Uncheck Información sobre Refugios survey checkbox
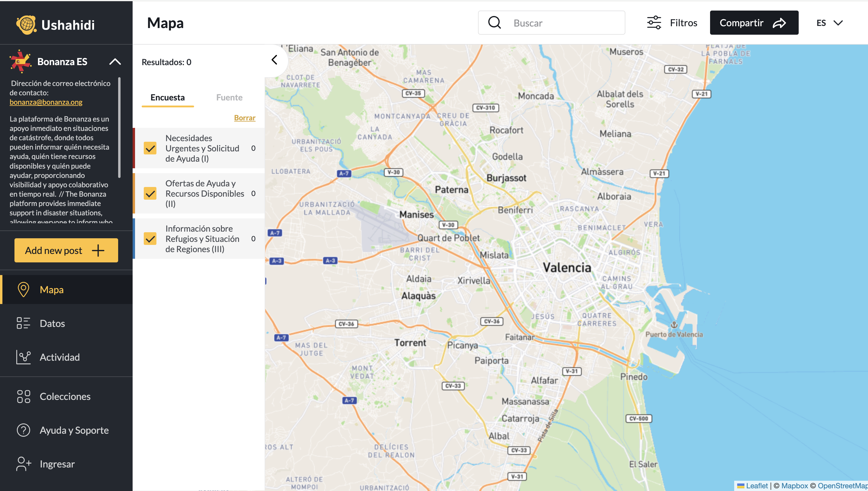This screenshot has height=491, width=868. tap(150, 239)
